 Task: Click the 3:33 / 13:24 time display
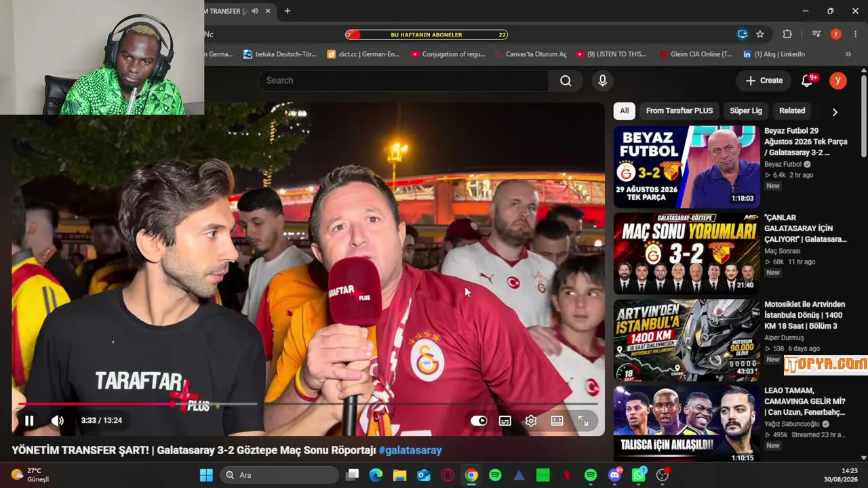102,420
